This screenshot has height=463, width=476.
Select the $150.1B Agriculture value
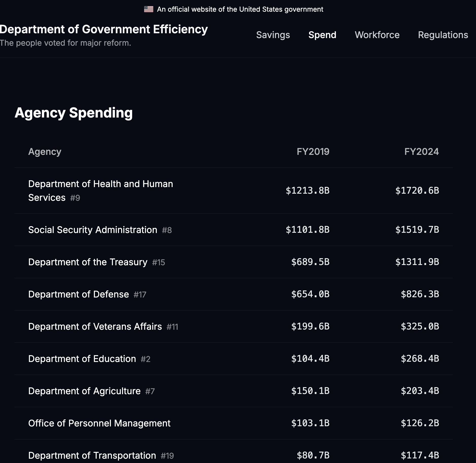point(310,391)
